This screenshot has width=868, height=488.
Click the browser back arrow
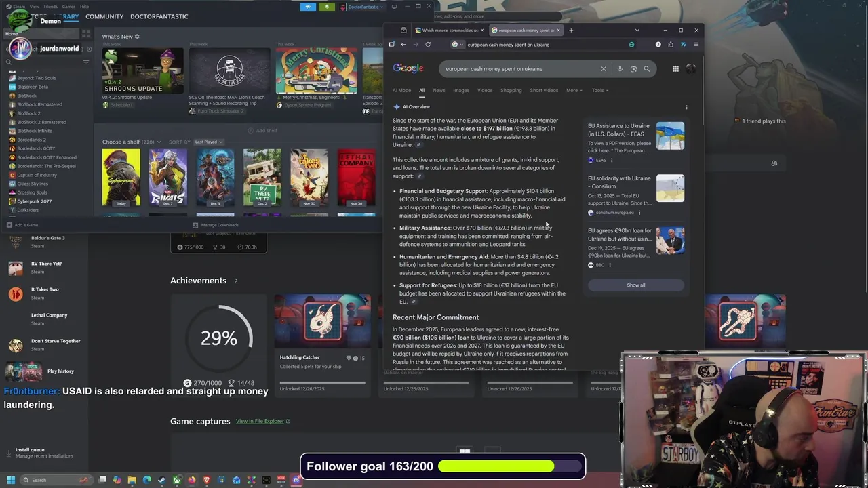403,45
